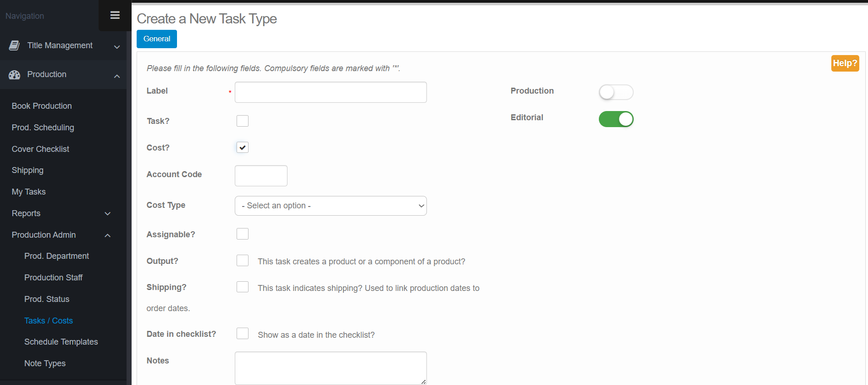
Task: Uncheck the Cost? checkbox
Action: pyautogui.click(x=243, y=148)
